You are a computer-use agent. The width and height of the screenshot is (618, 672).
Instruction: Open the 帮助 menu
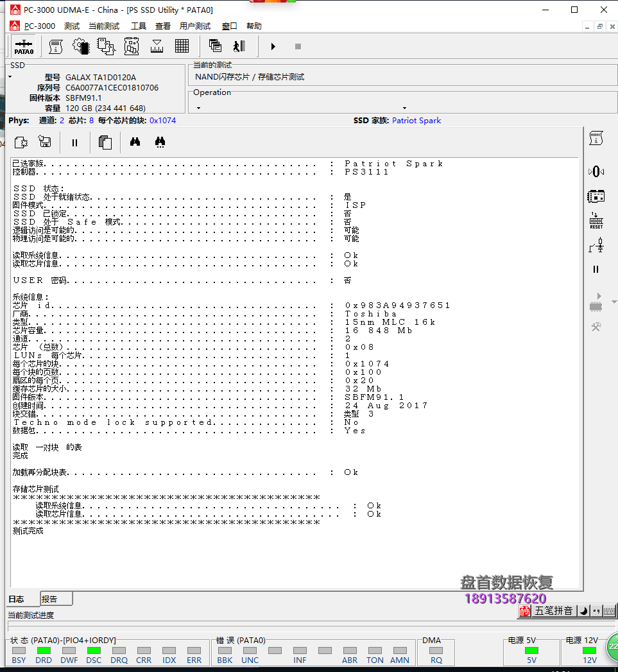[x=254, y=26]
